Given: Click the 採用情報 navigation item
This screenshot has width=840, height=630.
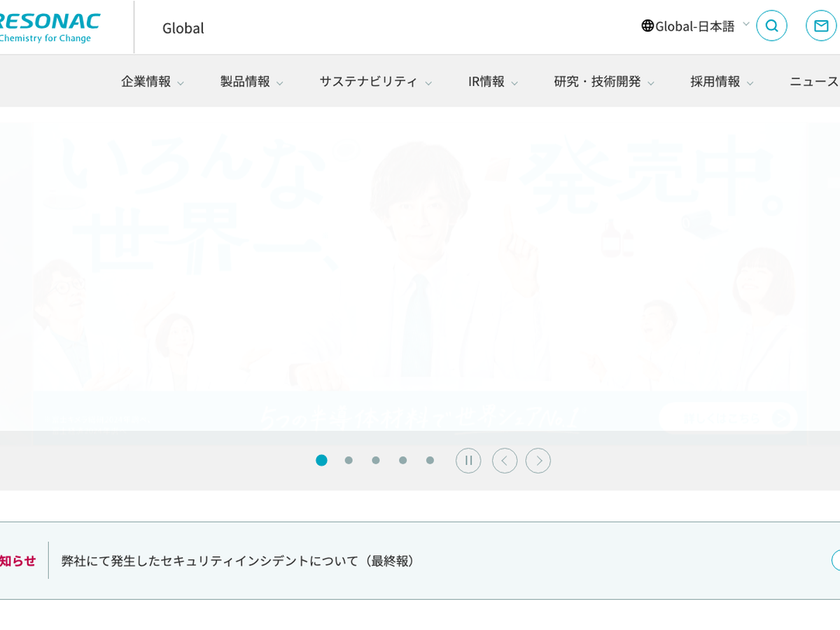Looking at the screenshot, I should [x=721, y=82].
